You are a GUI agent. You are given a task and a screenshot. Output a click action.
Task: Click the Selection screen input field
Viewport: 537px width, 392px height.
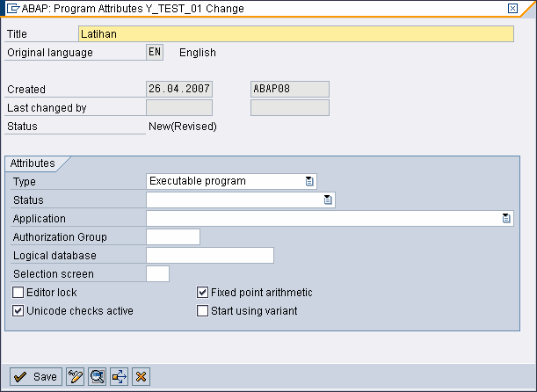[157, 274]
